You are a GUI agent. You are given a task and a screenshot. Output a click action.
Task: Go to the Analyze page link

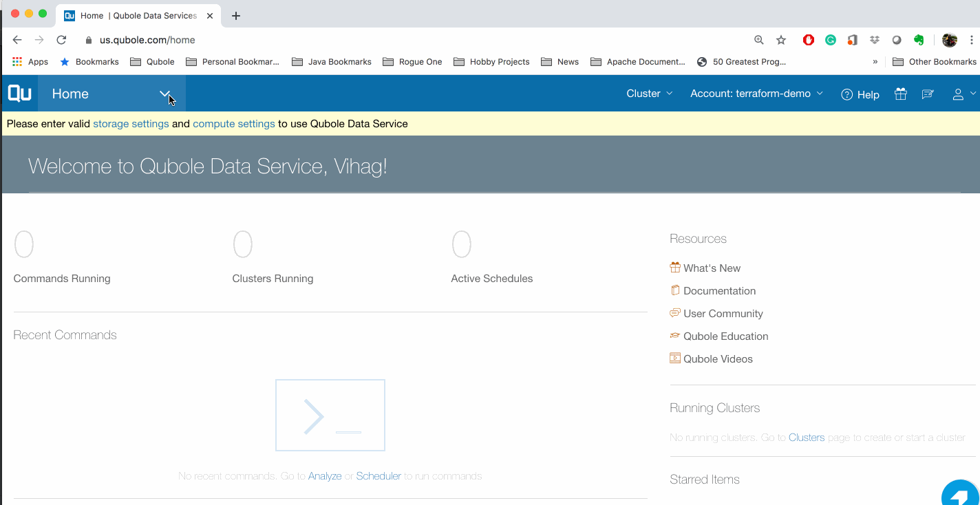(x=325, y=476)
